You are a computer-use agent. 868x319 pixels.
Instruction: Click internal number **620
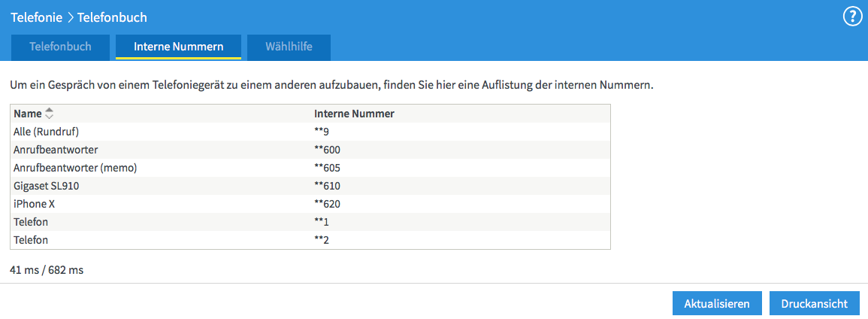(x=327, y=204)
